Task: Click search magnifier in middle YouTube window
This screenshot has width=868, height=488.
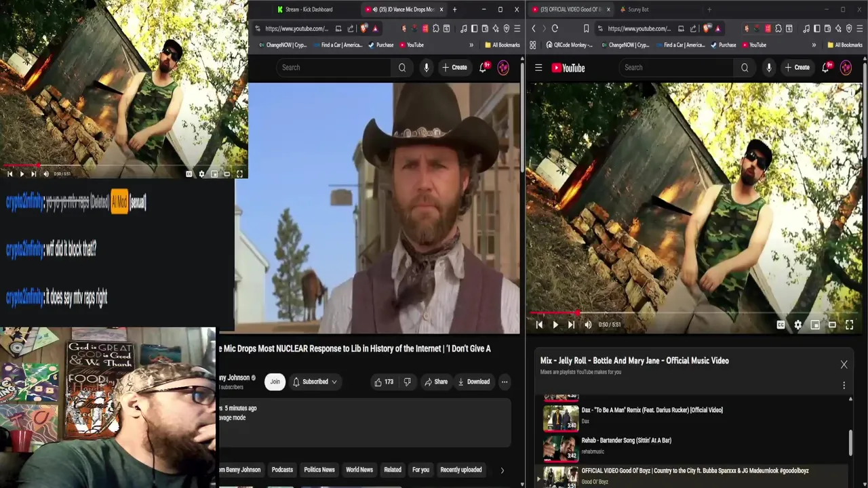Action: tap(402, 68)
